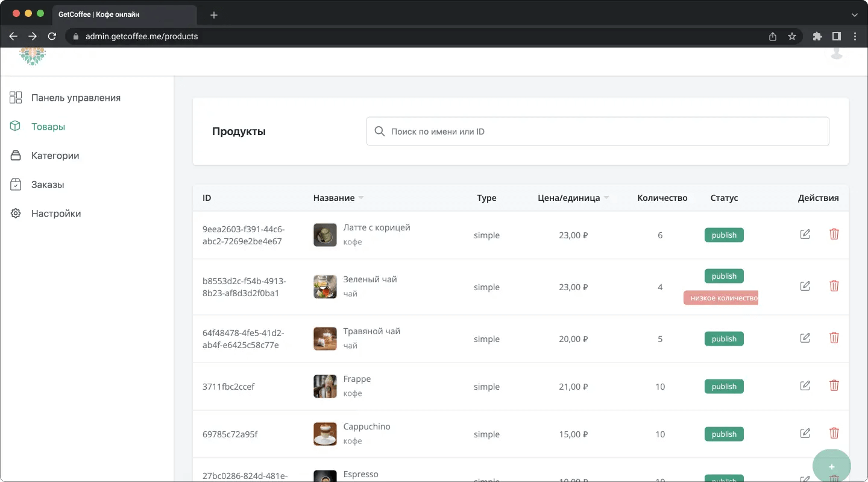The image size is (868, 482).
Task: Expand the browser tab list chevron
Action: (854, 14)
